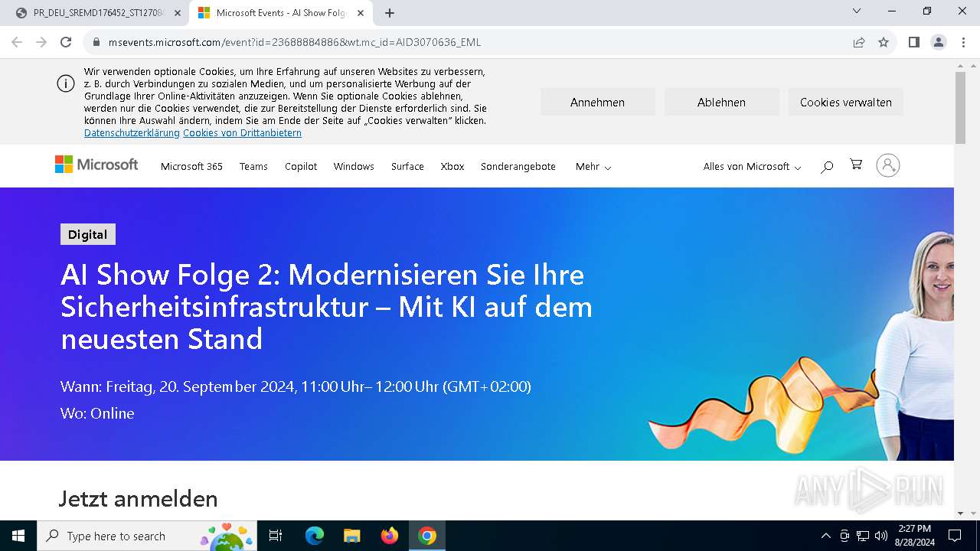Launch Firefox from the taskbar

[x=390, y=536]
